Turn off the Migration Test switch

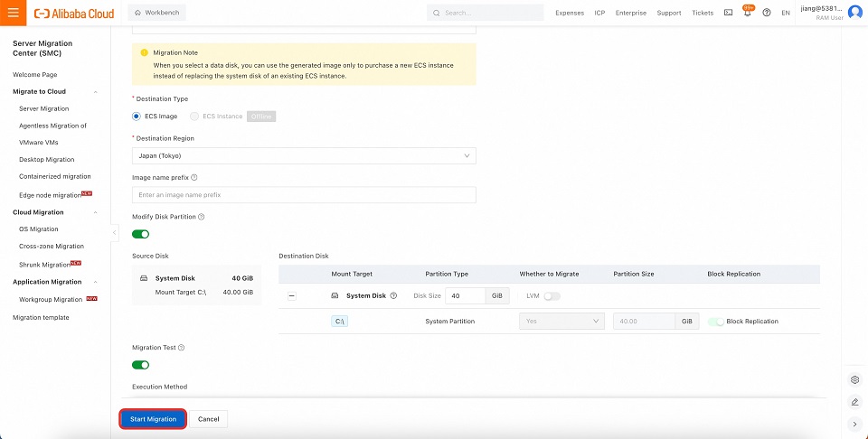tap(141, 365)
